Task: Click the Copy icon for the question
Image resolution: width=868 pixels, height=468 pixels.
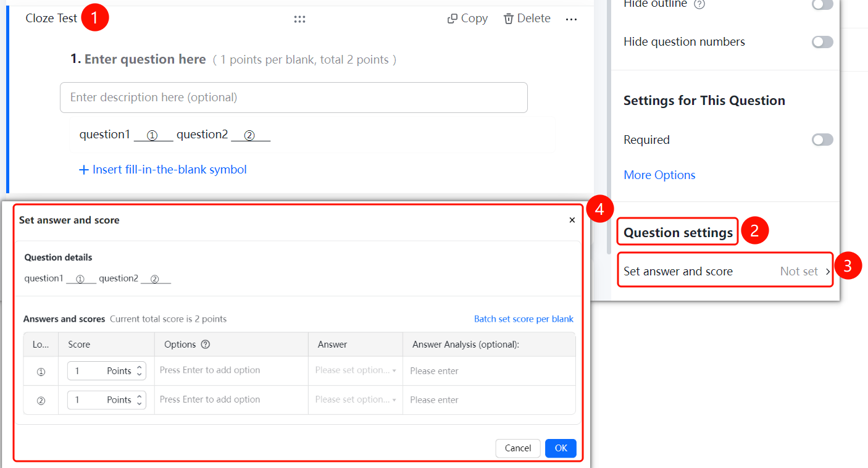Action: 453,19
